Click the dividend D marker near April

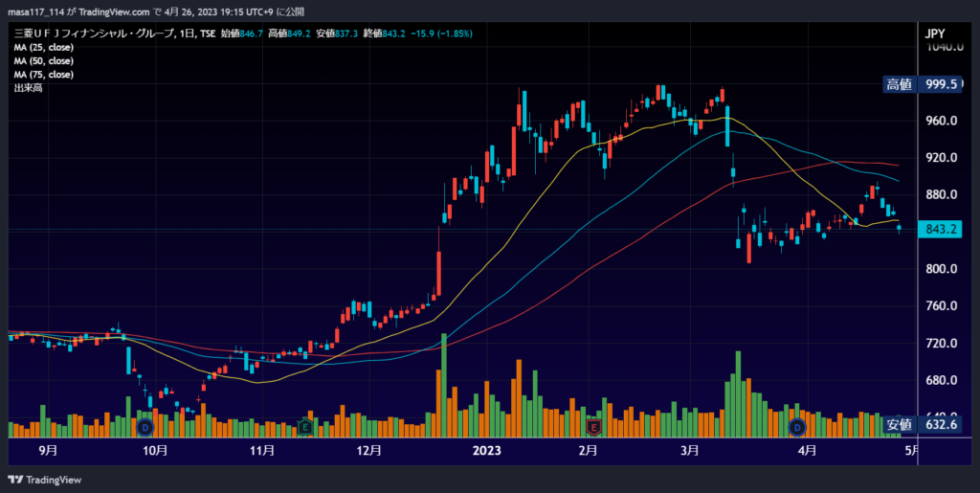point(797,427)
